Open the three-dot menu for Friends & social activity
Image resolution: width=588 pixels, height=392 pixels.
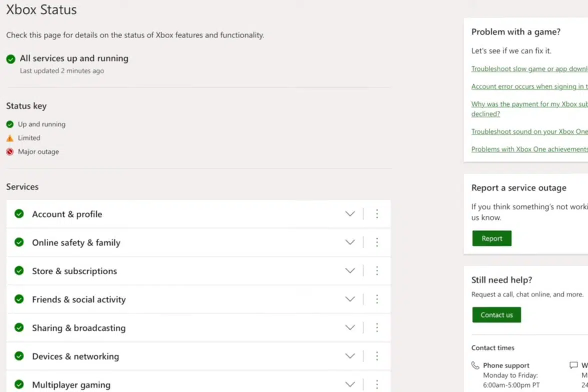tap(377, 299)
